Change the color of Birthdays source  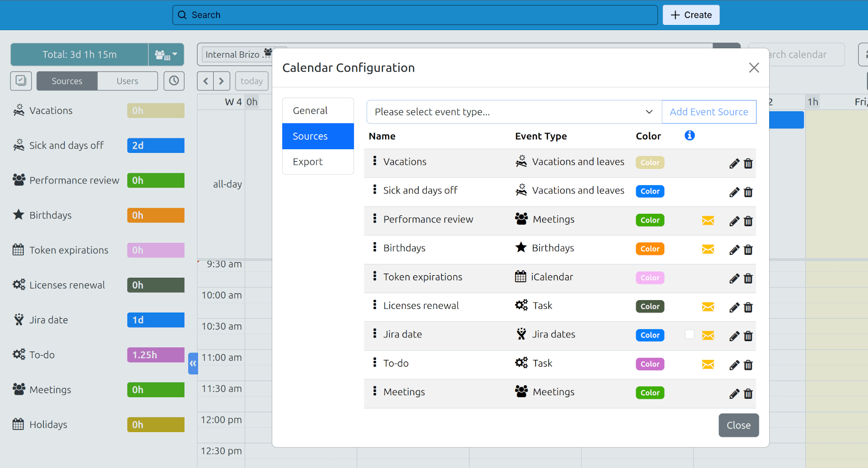click(x=650, y=249)
